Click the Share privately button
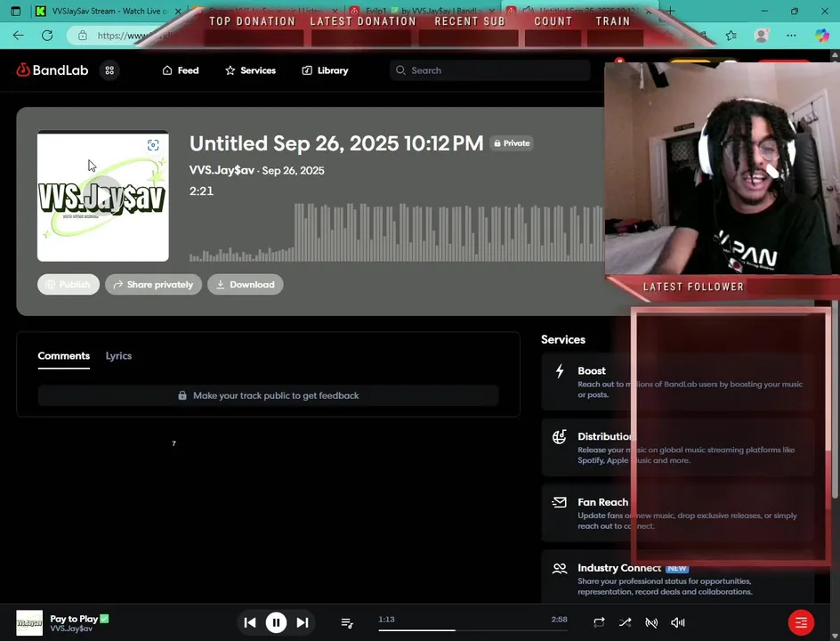 tap(153, 285)
